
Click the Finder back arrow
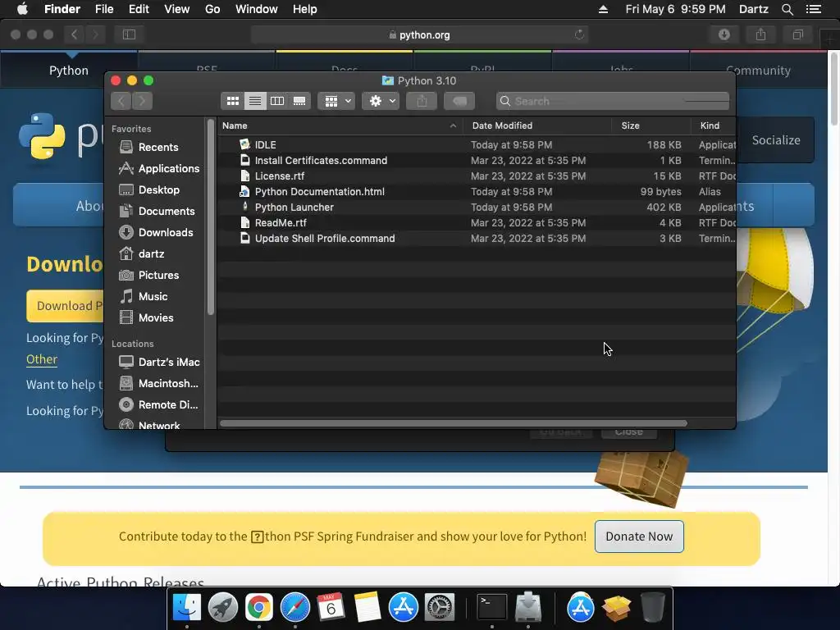(x=121, y=101)
